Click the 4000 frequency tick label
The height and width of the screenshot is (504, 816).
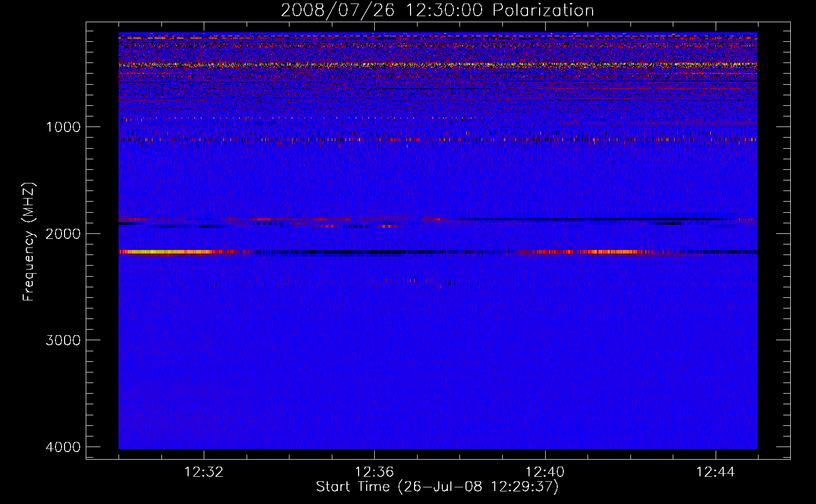63,447
